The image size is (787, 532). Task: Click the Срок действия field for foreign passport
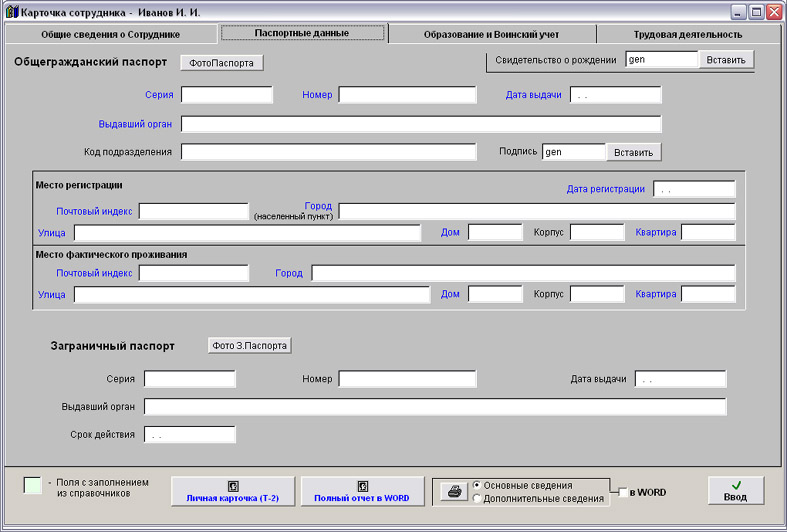click(x=190, y=435)
